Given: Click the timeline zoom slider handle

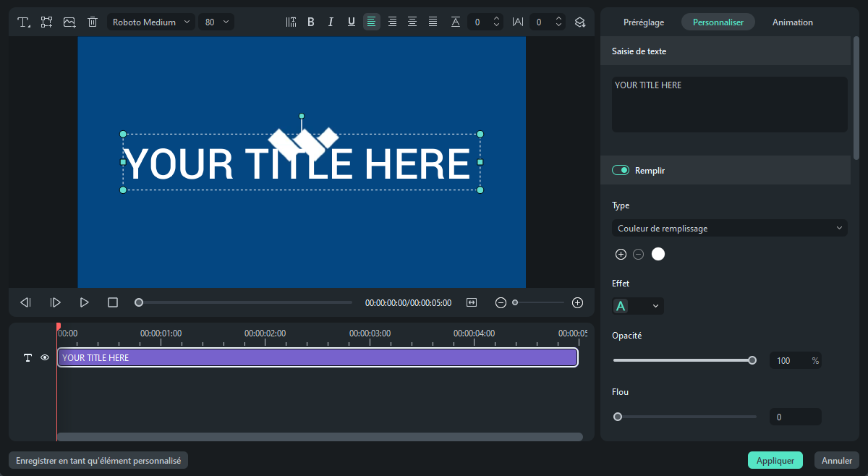Looking at the screenshot, I should pyautogui.click(x=515, y=302).
